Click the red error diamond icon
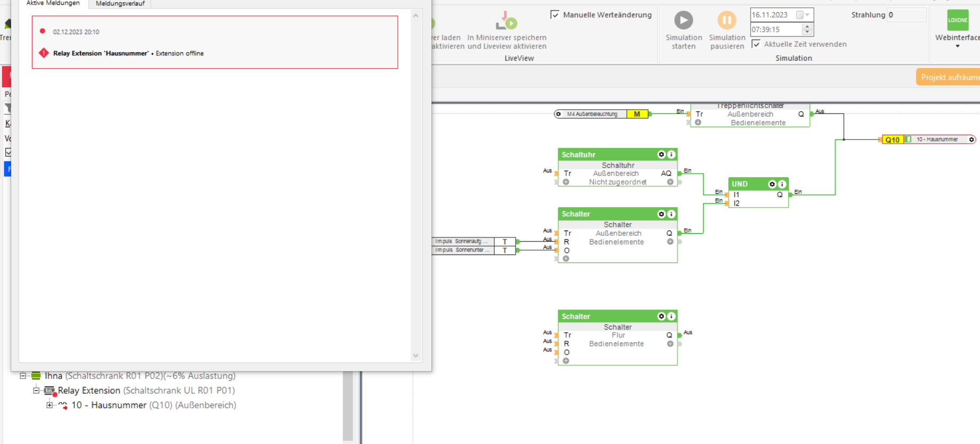980x444 pixels. (44, 53)
